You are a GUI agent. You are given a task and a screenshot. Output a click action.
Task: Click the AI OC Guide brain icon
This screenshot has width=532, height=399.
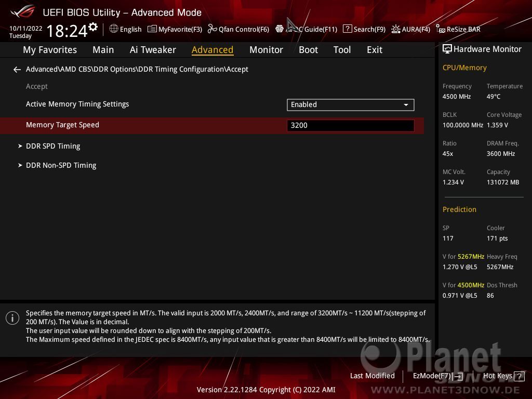(x=279, y=29)
